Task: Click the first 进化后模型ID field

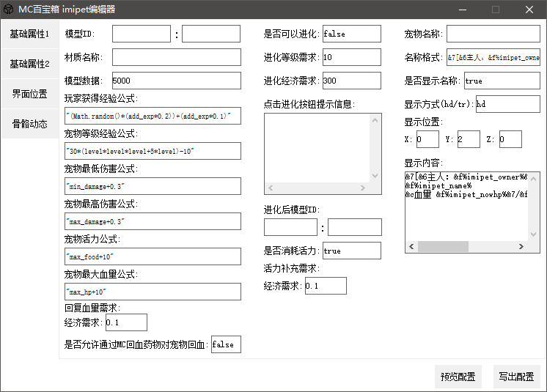Action: coord(290,227)
